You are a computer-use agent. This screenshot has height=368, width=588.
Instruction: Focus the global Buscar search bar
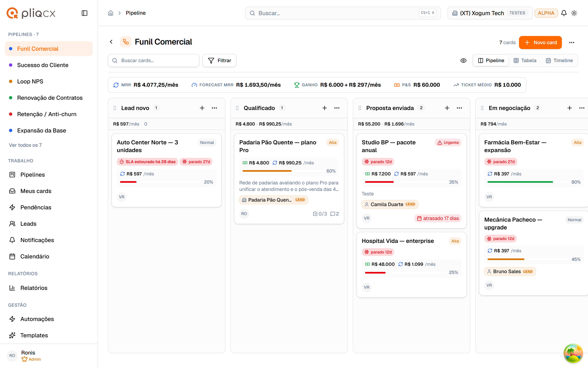tap(343, 13)
